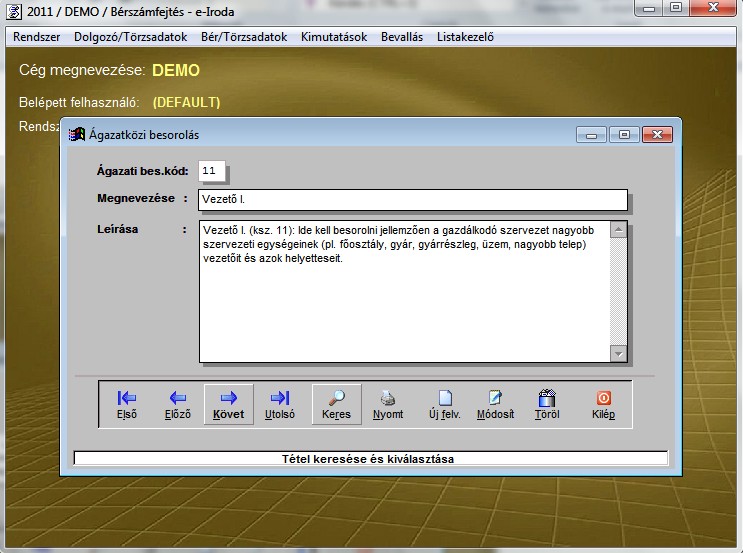Create a new entry with Új felv.
Screen dimensions: 743x553
click(444, 404)
